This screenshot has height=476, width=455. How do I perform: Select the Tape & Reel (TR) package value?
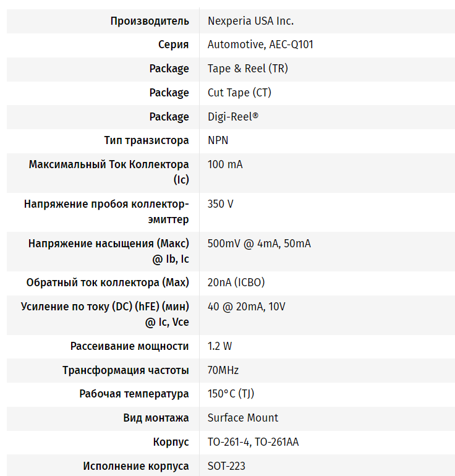coord(247,69)
